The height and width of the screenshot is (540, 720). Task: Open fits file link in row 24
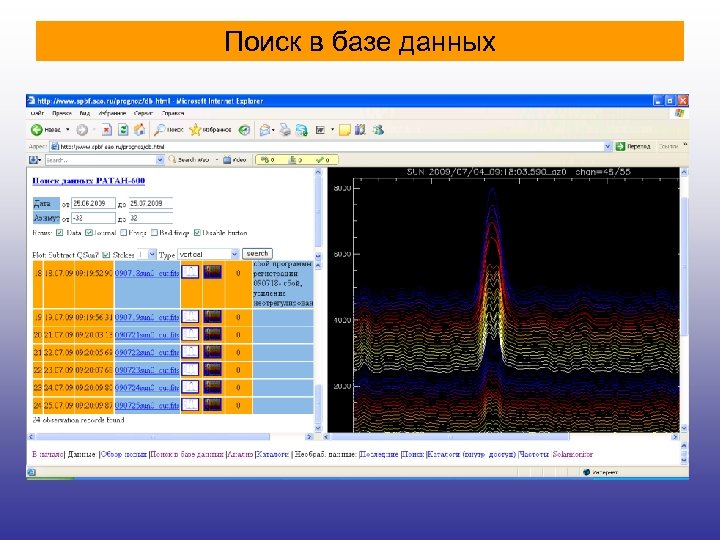(147, 405)
